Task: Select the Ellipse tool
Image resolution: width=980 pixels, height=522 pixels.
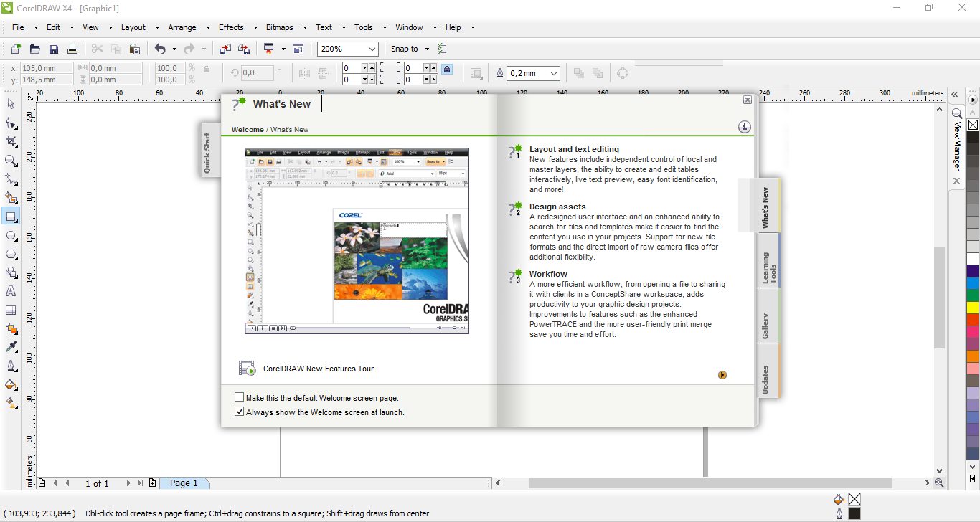Action: point(11,236)
